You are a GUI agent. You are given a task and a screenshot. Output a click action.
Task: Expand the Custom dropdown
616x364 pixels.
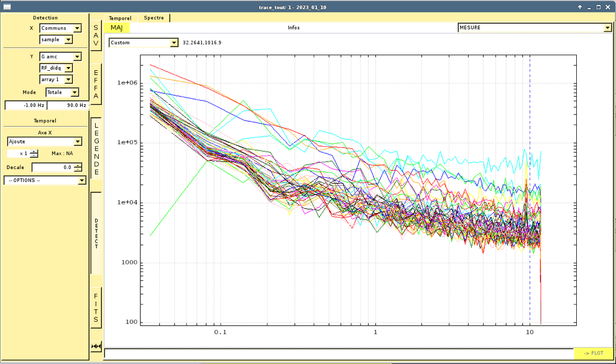[144, 42]
